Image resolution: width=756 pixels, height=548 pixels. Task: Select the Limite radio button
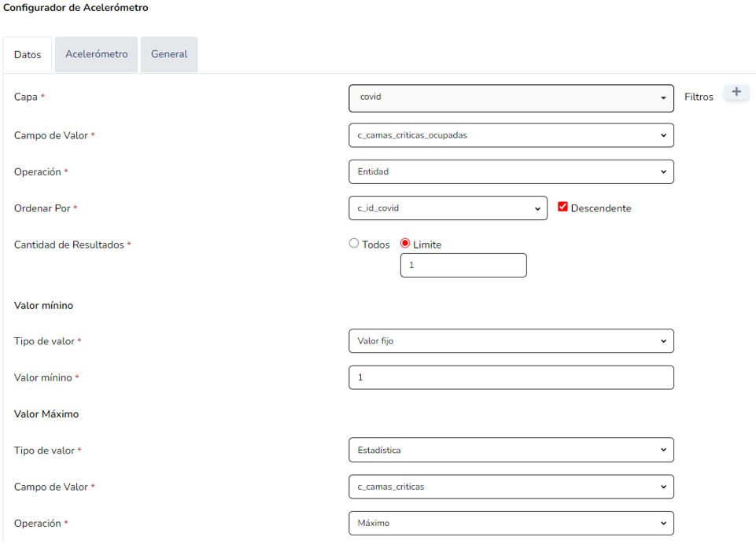406,244
